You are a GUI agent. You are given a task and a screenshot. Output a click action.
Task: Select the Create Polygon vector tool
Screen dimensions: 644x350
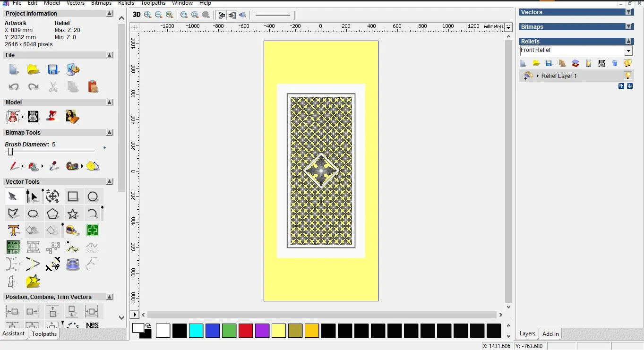(53, 214)
